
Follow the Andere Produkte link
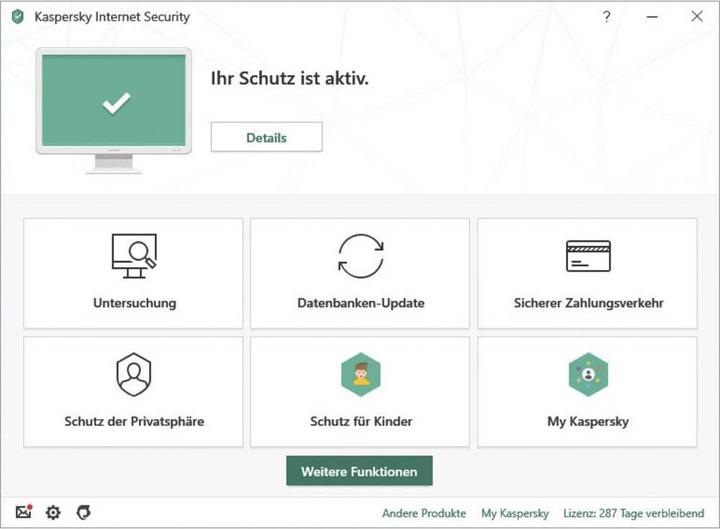[424, 513]
